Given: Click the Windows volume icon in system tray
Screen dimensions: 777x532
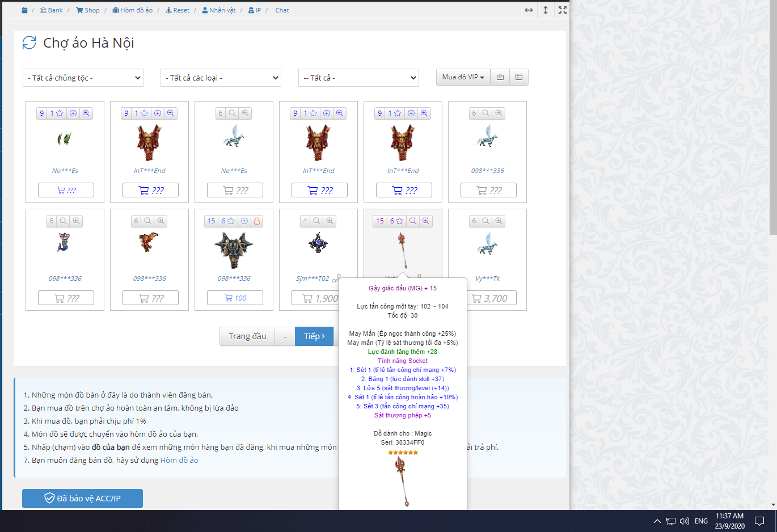Looking at the screenshot, I should (685, 521).
